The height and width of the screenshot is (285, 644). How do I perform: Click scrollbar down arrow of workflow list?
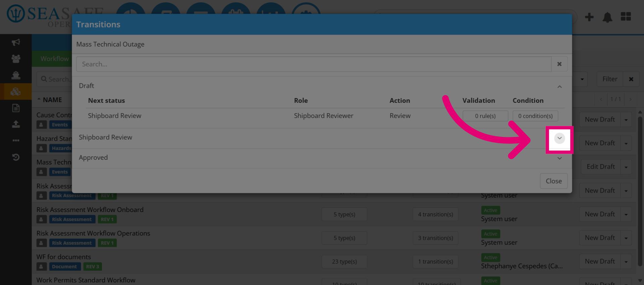640,281
